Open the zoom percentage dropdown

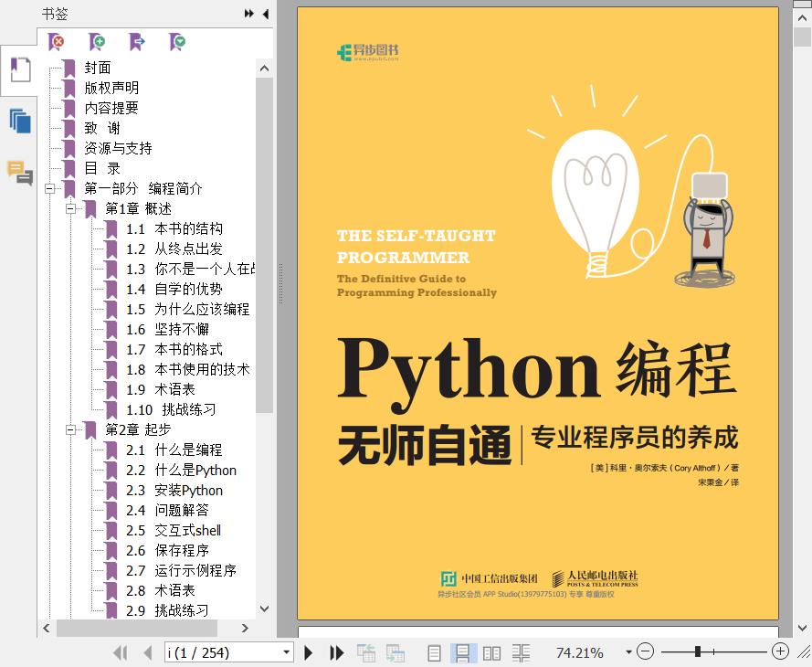[x=628, y=652]
